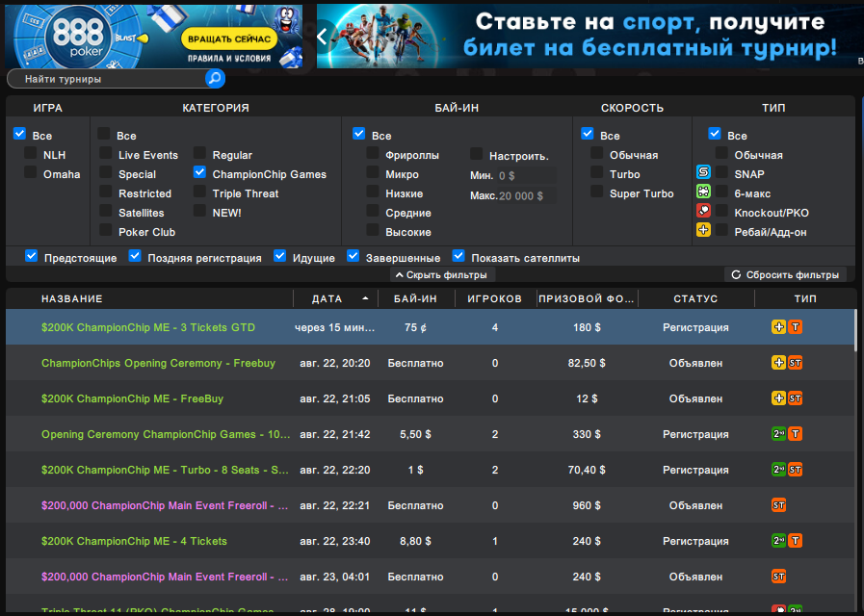Screen dimensions: 864x616
Task: Click the Мин. buy-in amount field
Action: (526, 175)
